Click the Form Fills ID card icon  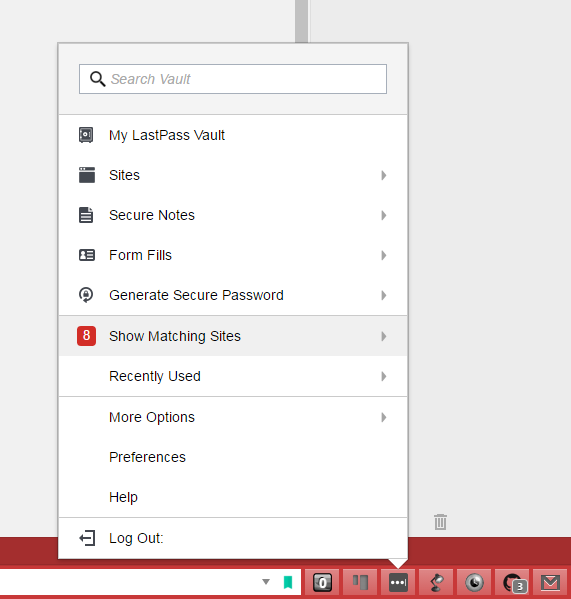87,255
